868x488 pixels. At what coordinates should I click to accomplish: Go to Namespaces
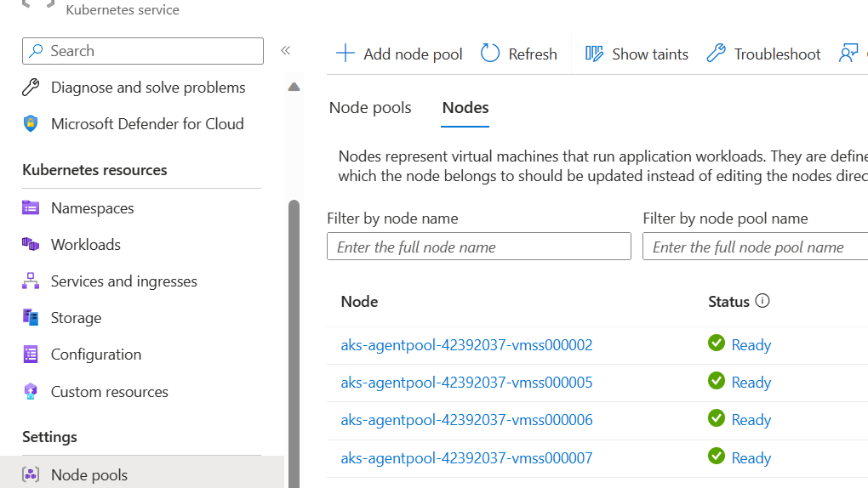click(x=93, y=208)
